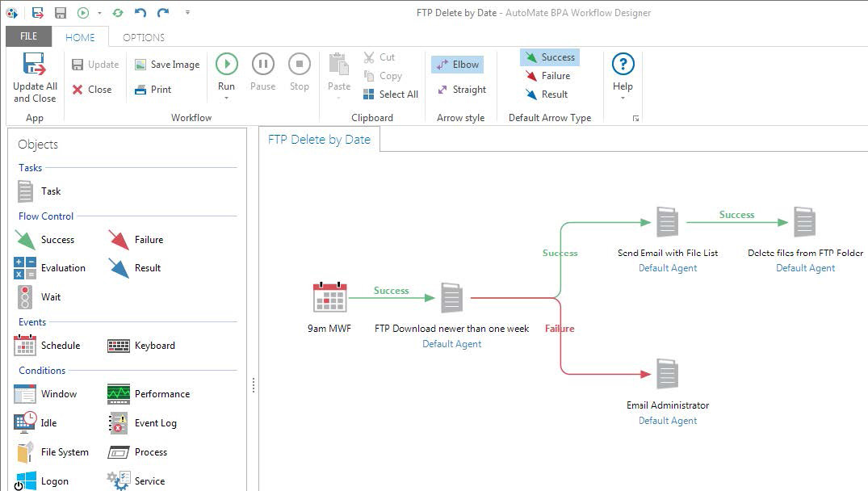This screenshot has width=868, height=491.
Task: Open the FILE menu tab
Action: click(x=29, y=36)
